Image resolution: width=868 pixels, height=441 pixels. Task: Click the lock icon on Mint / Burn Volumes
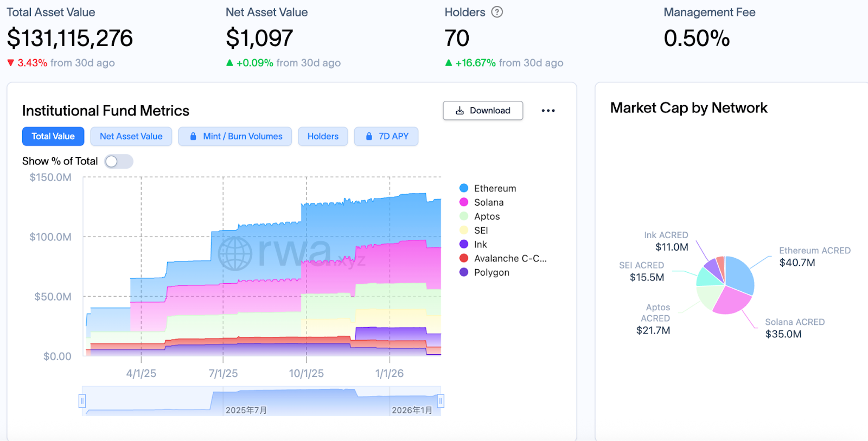(x=193, y=137)
